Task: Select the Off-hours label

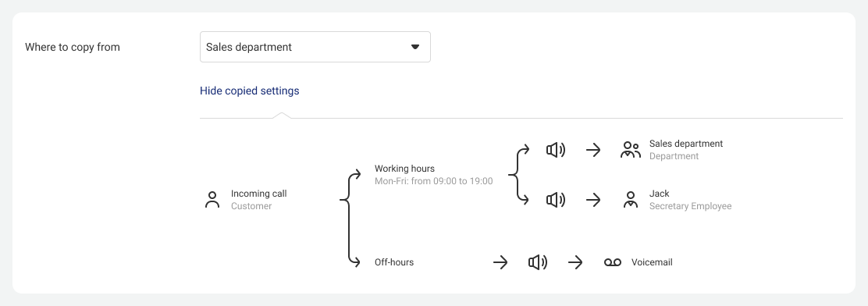Action: [x=394, y=262]
